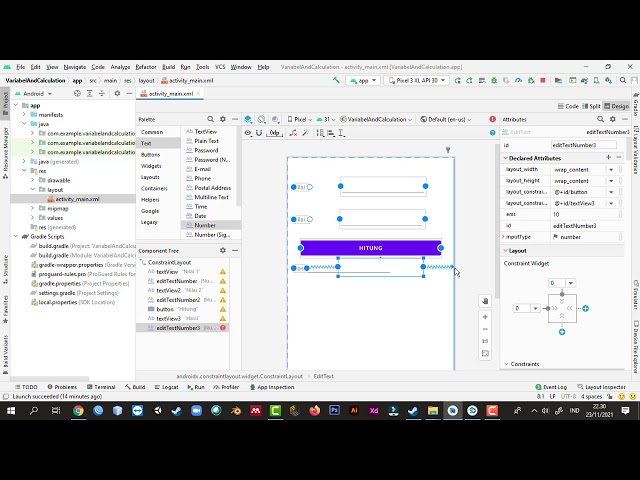640x480 pixels.
Task: Select the activity_main.xml editor tab
Action: pyautogui.click(x=171, y=93)
